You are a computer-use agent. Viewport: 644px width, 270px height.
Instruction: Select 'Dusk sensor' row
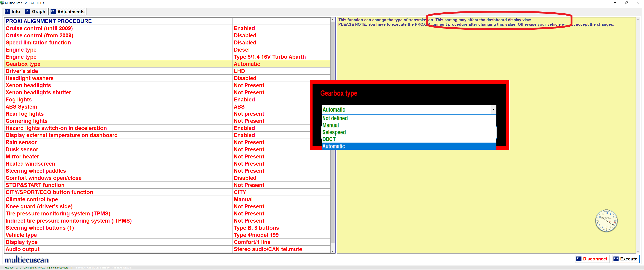tap(167, 149)
